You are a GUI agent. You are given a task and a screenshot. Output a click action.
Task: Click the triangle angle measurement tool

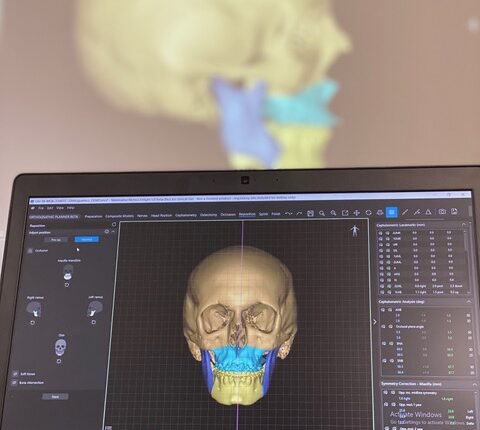click(x=428, y=212)
